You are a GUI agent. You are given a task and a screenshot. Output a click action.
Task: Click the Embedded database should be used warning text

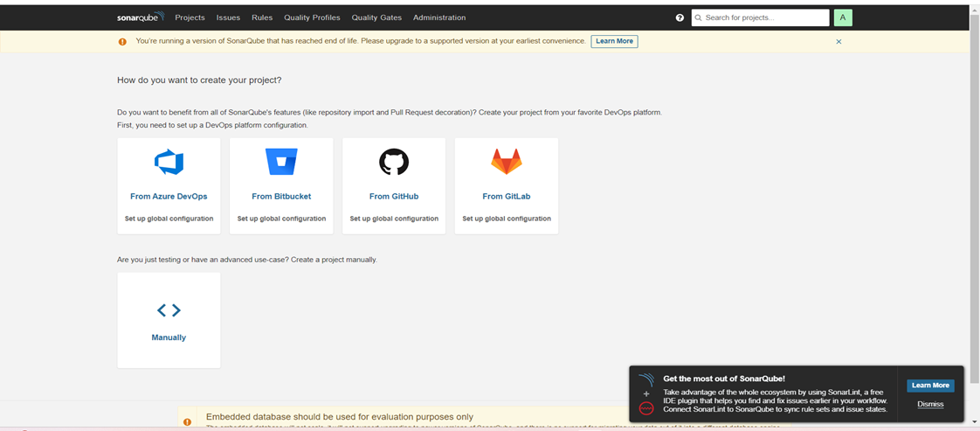pyautogui.click(x=340, y=417)
